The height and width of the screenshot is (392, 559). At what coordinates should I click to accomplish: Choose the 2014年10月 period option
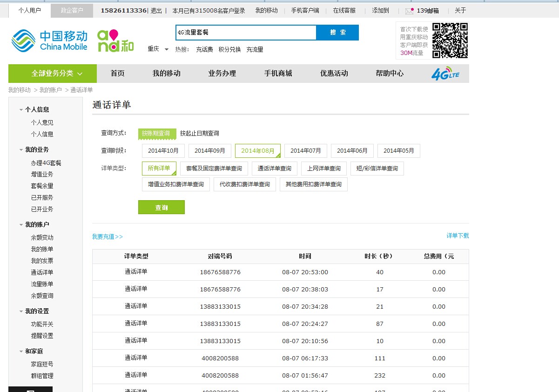(x=163, y=151)
